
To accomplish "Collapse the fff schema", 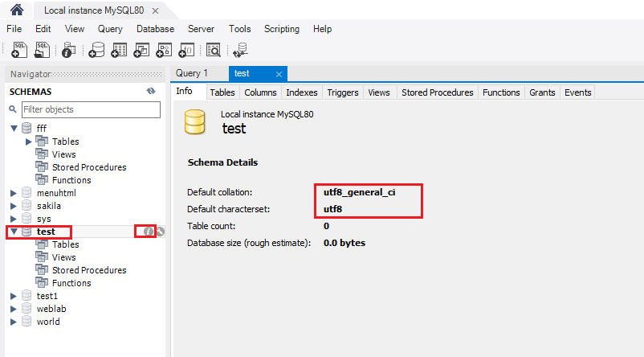I will 14,129.
